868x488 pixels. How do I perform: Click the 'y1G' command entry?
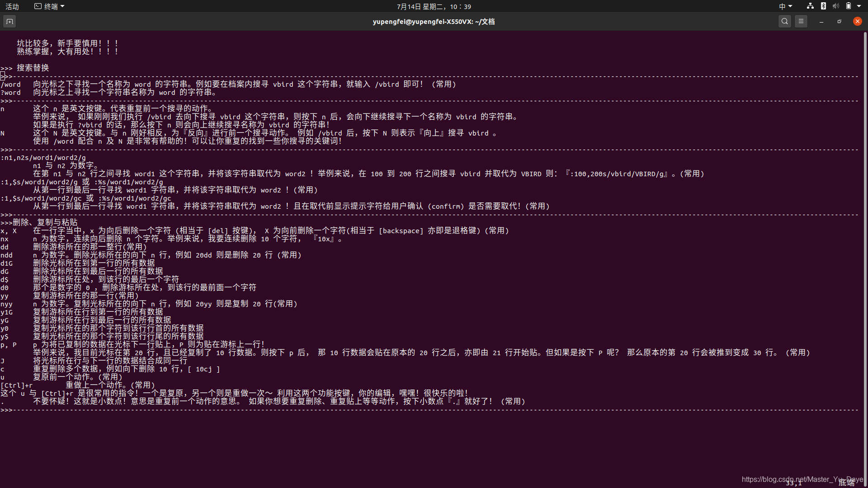click(6, 312)
